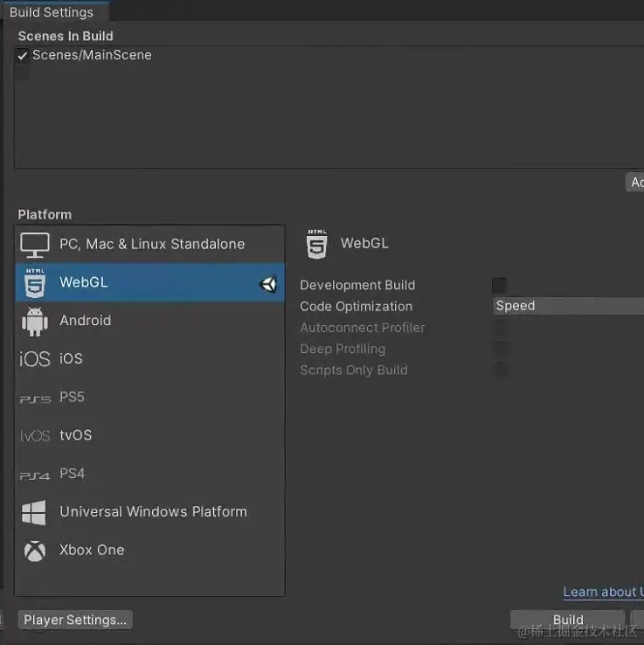
Task: Click the Code Optimization label
Action: [x=357, y=307]
